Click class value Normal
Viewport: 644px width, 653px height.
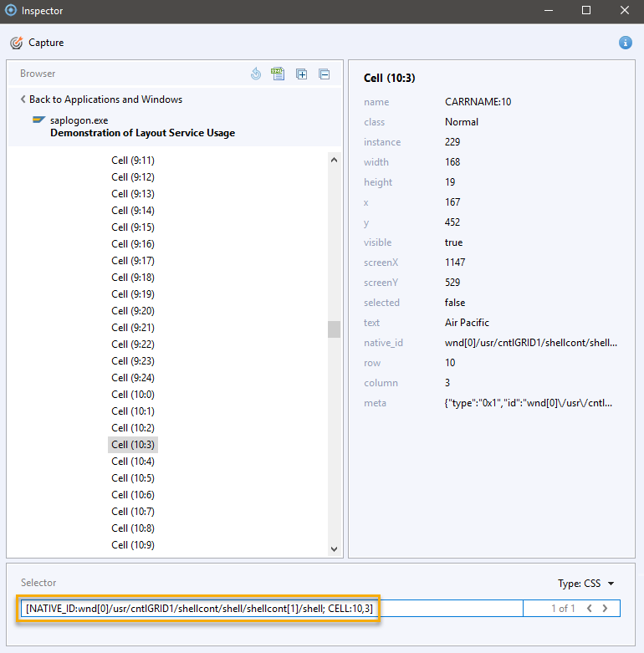tap(462, 121)
